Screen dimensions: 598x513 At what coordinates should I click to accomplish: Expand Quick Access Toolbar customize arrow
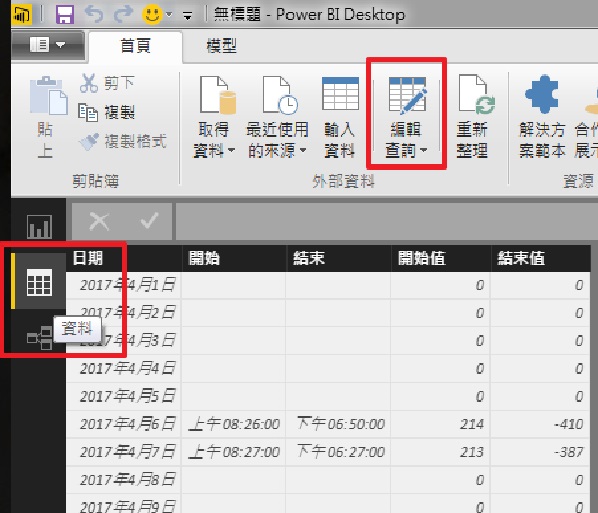187,16
